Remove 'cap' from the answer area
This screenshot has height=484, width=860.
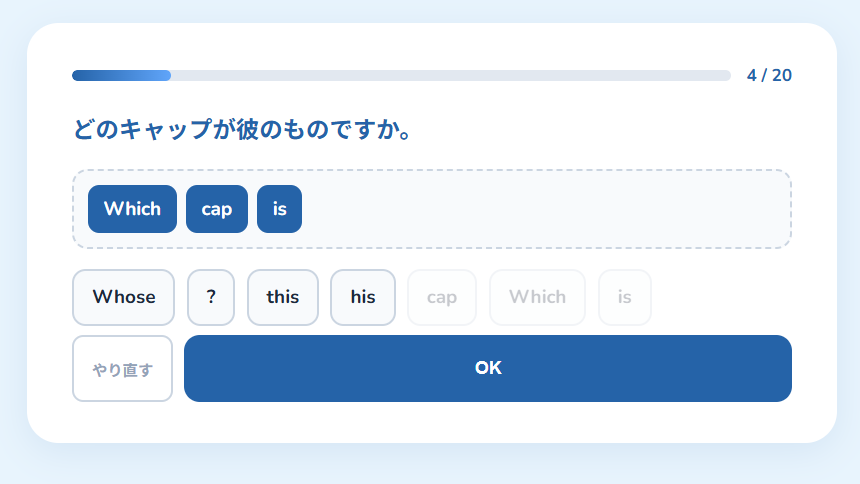(x=217, y=209)
